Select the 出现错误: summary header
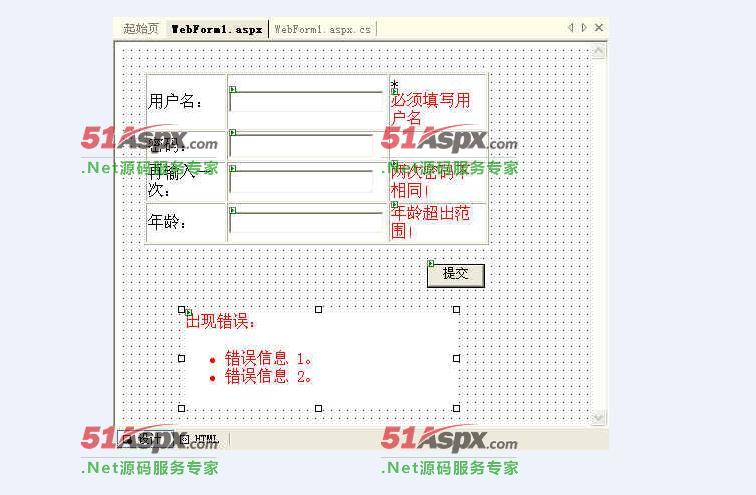Screen dimensions: 756x495 tap(220, 321)
